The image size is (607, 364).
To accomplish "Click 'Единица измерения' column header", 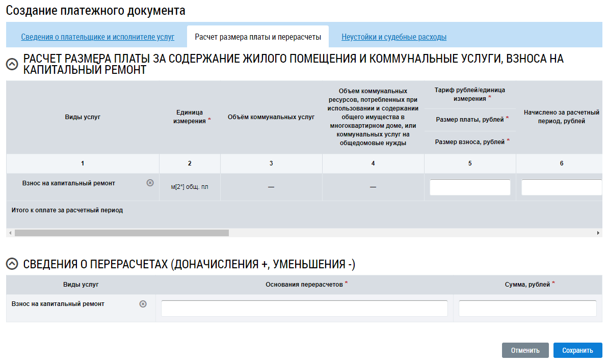I will pos(190,117).
